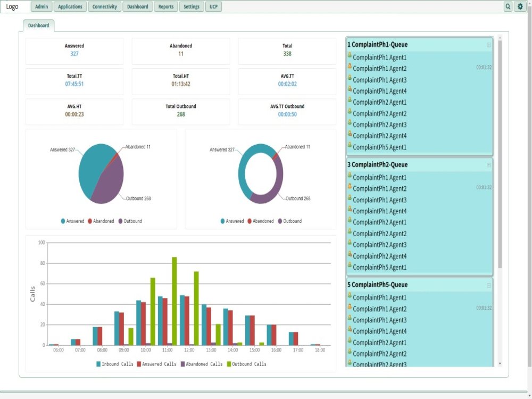
Task: Click ComplaintPh1 Agent2 status icon in ComplaintPh5-Queue
Action: pos(350,307)
